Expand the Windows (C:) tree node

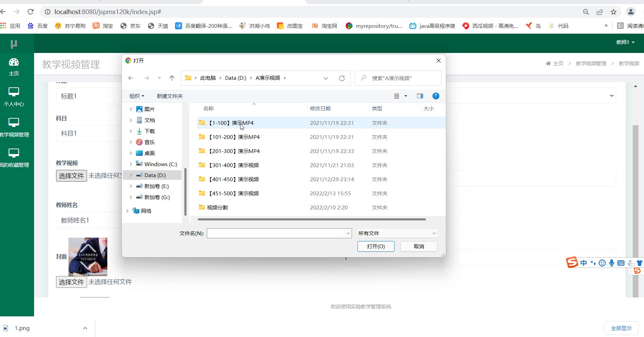pyautogui.click(x=131, y=164)
